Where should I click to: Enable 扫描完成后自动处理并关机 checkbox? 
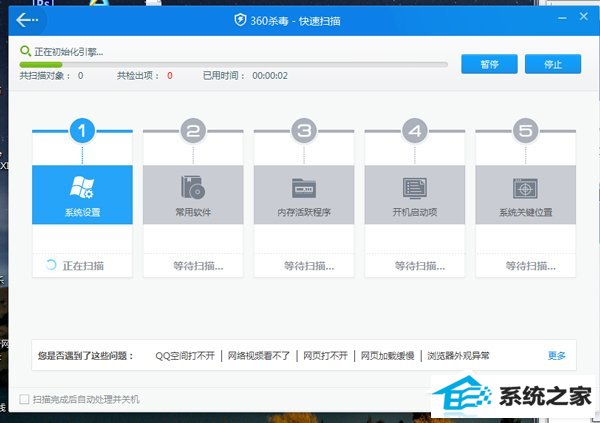coord(24,399)
